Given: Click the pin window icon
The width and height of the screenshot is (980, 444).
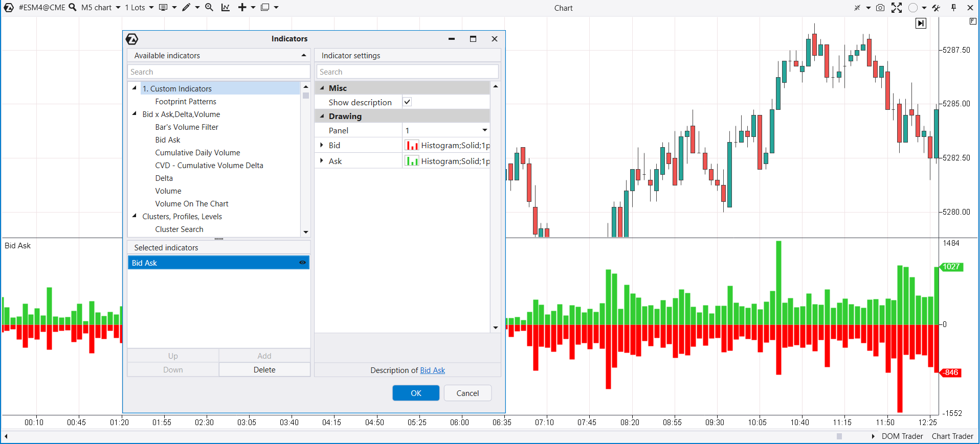Looking at the screenshot, I should click(953, 8).
